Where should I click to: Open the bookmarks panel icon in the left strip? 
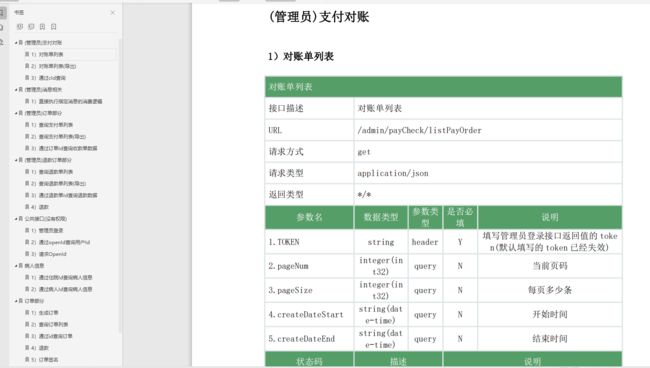[x=2, y=13]
